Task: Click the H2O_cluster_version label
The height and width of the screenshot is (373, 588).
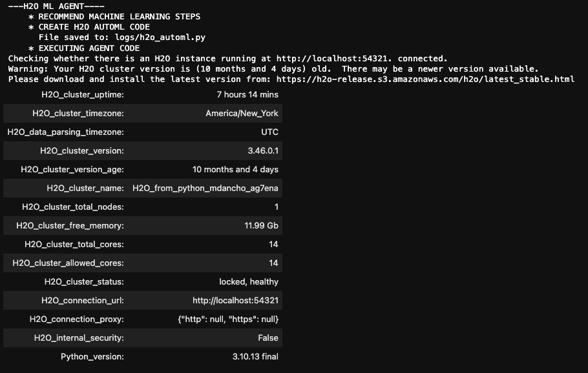Action: [x=82, y=151]
